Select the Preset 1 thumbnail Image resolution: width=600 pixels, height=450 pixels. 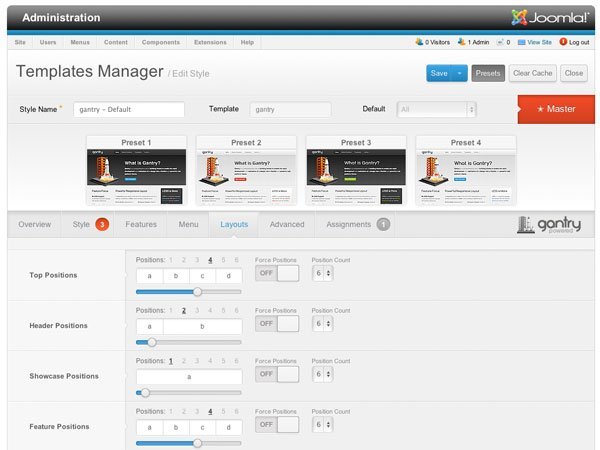point(136,171)
